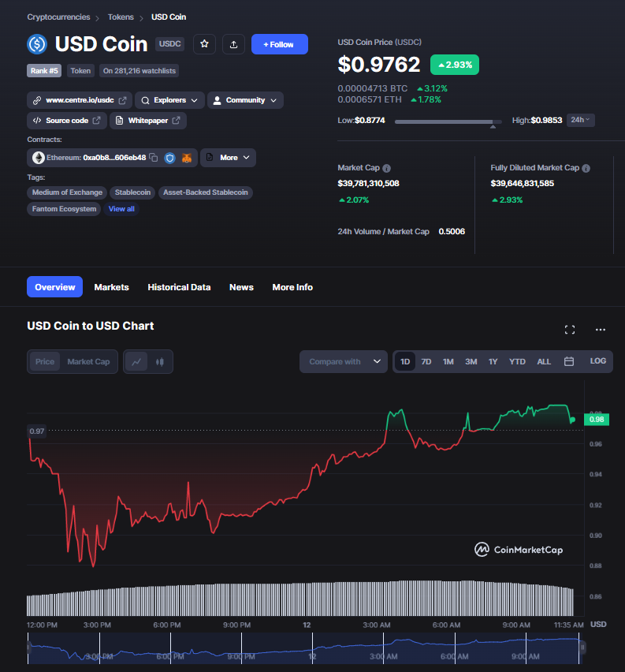625x672 pixels.
Task: Go to Tokens breadcrumb
Action: point(121,17)
